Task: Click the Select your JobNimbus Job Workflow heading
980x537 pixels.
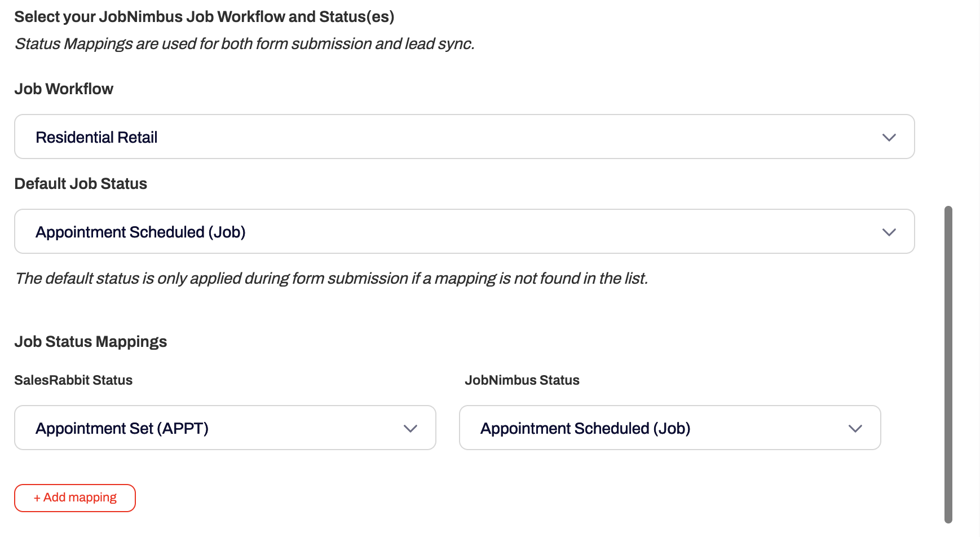Action: (204, 17)
